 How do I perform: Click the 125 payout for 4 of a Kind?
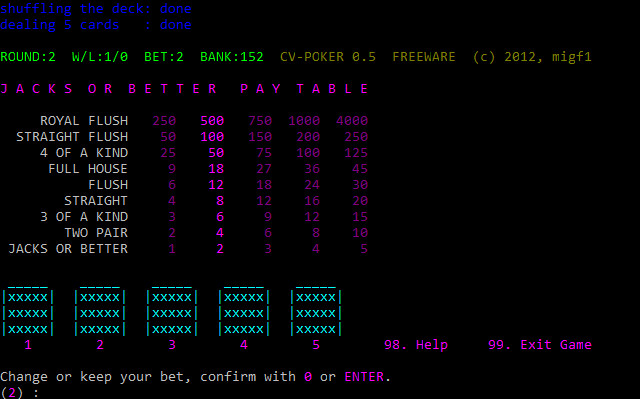[x=356, y=153]
